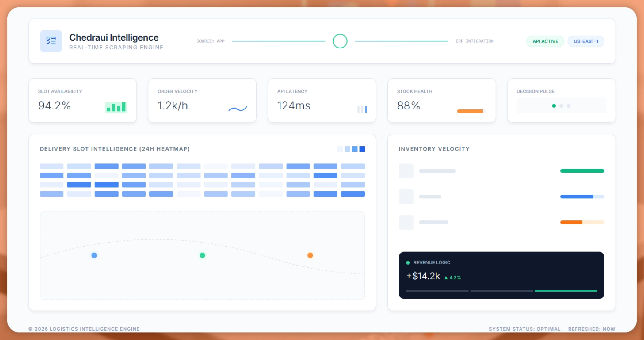
Task: Click the green Inventory Velocity bar
Action: pyautogui.click(x=582, y=171)
